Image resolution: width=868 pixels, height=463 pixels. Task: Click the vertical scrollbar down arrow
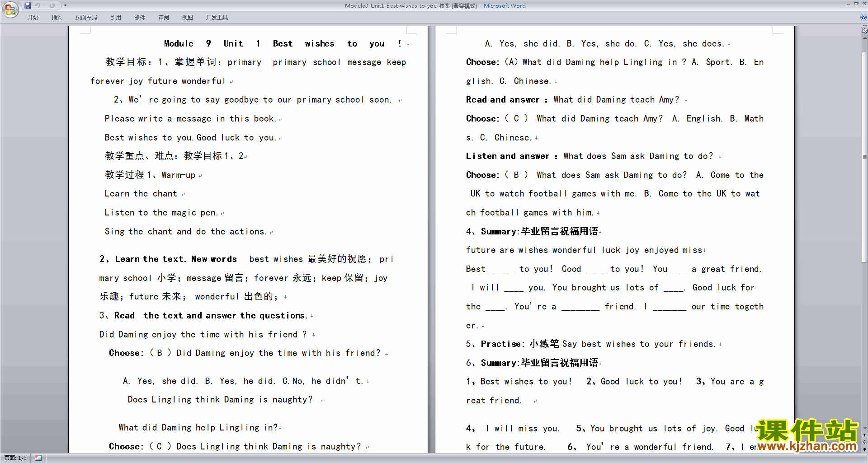coord(864,428)
